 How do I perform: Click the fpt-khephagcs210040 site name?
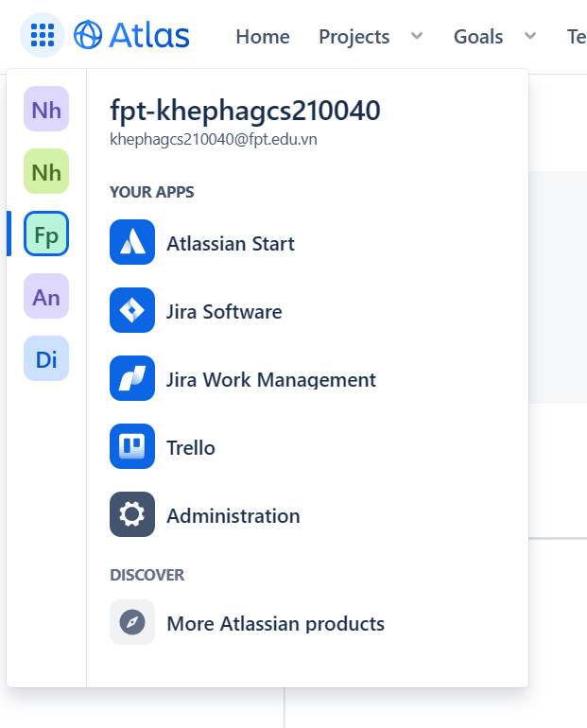coord(245,111)
